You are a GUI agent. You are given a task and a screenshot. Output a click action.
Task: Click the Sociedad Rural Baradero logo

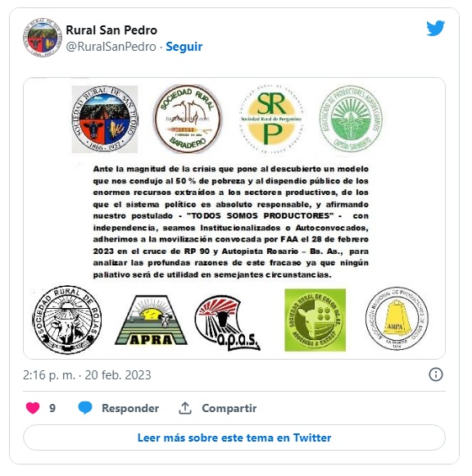click(188, 119)
